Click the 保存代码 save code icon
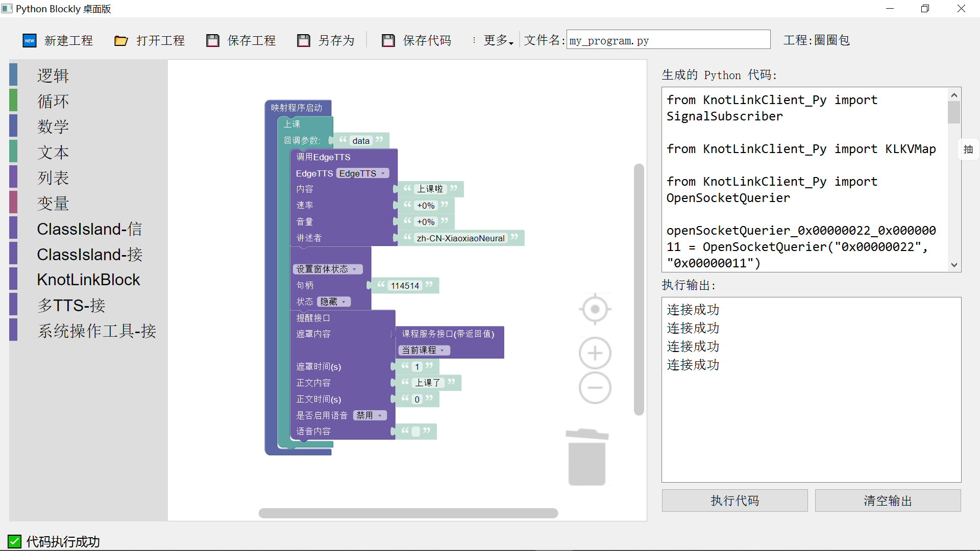Screen dimensions: 980x551 (x=388, y=40)
